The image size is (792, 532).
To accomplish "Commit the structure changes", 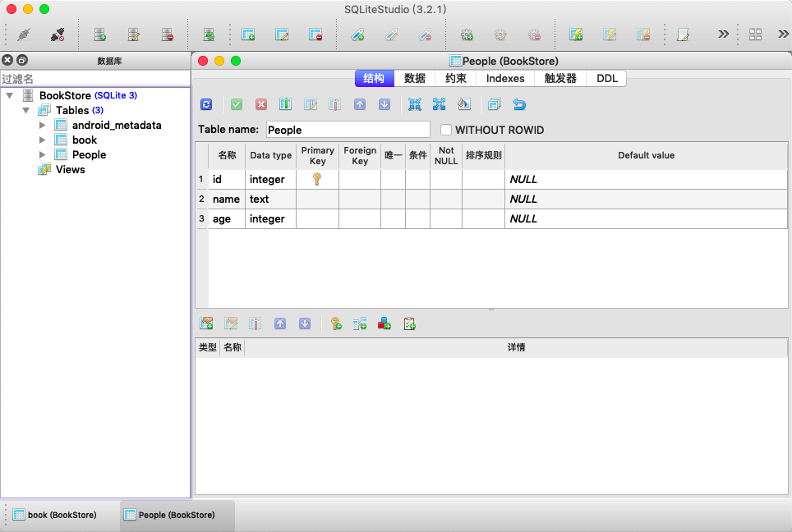I will pyautogui.click(x=237, y=104).
